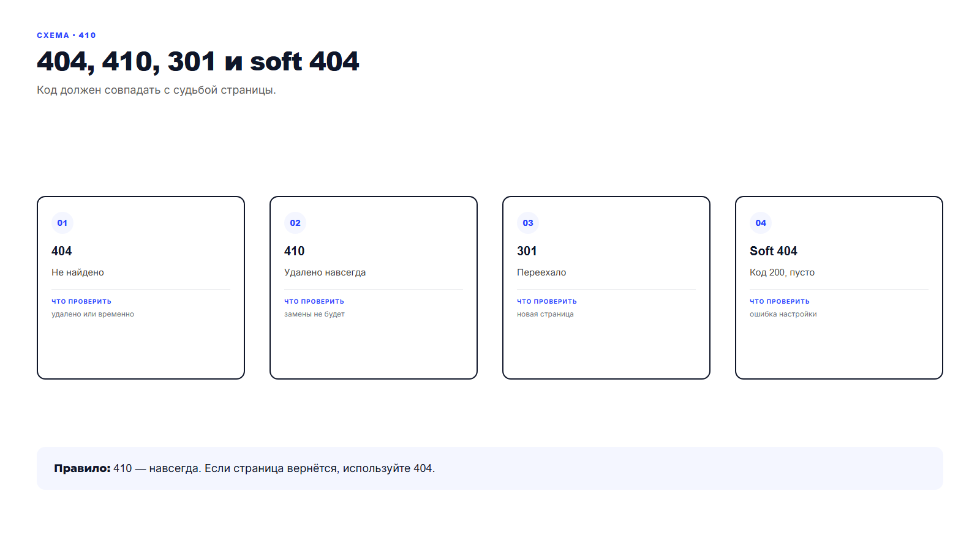Click 'ЧТО ПРОВЕРИТЬ' label in 410 card
The height and width of the screenshot is (551, 980).
(x=314, y=301)
